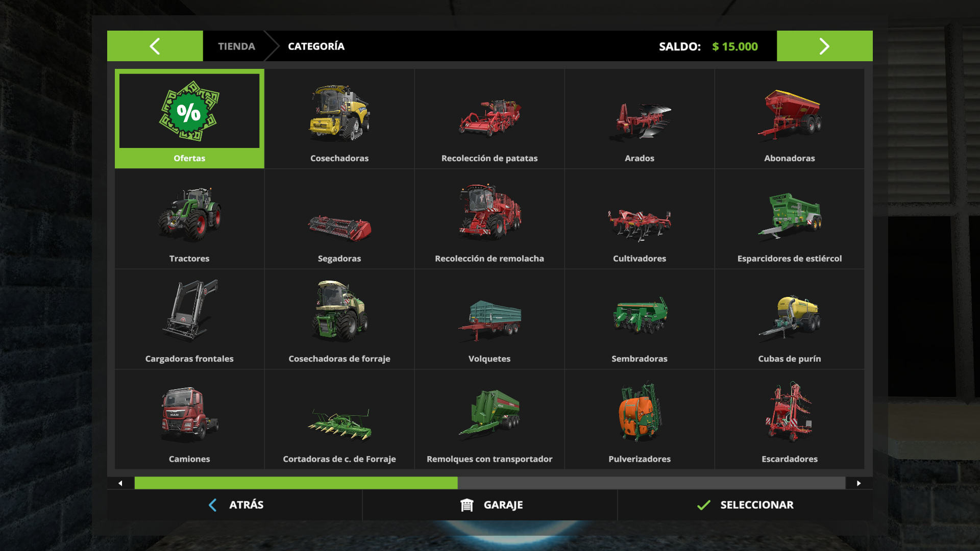Open the Cosechadoras harvester category
Image resolution: width=980 pixels, height=551 pixels.
coord(339,119)
